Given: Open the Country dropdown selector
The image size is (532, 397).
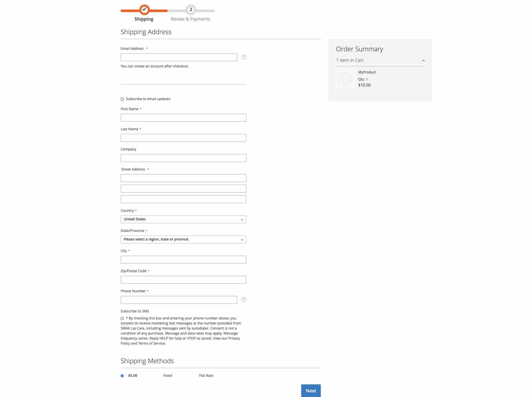Looking at the screenshot, I should tap(183, 219).
